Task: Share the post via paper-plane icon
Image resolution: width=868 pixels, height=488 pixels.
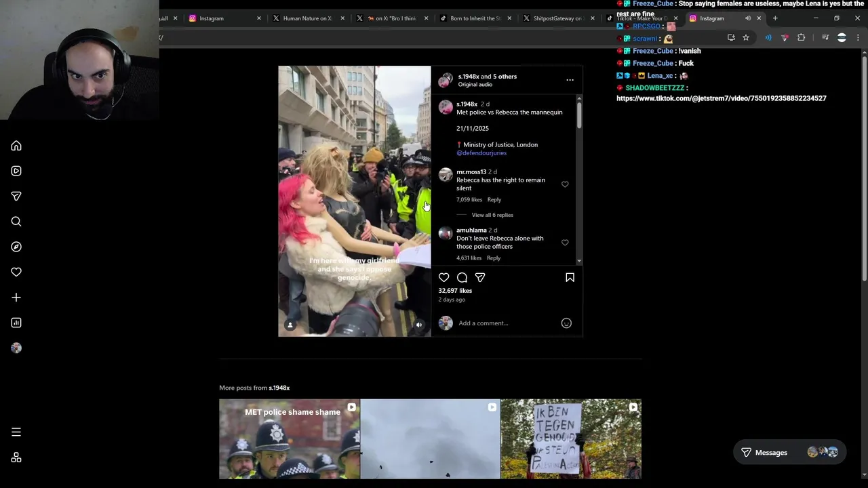Action: coord(480,277)
